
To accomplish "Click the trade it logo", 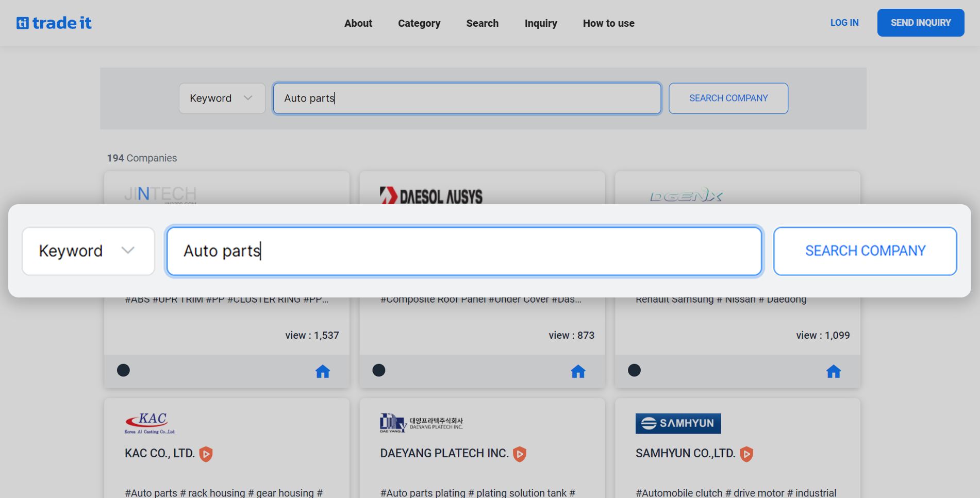I will [x=54, y=23].
